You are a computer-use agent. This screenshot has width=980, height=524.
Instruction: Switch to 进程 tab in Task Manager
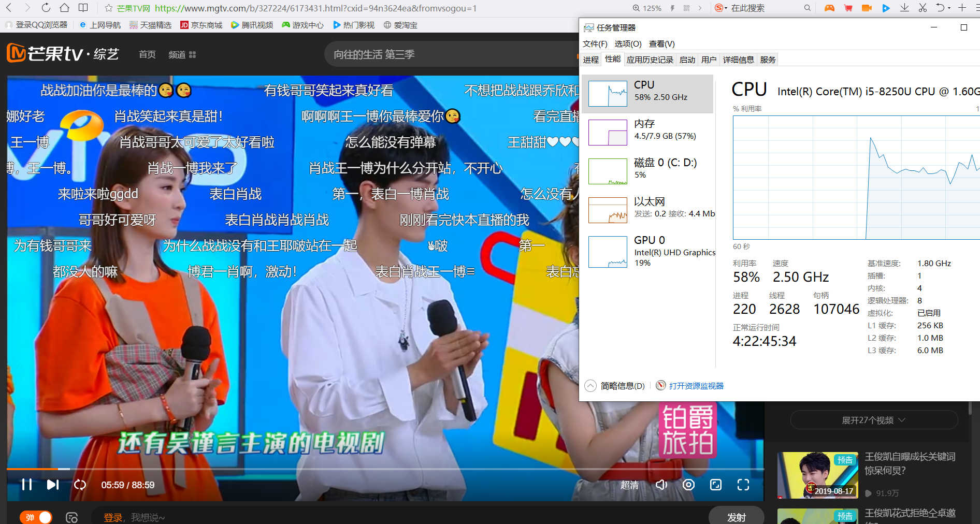click(x=590, y=60)
